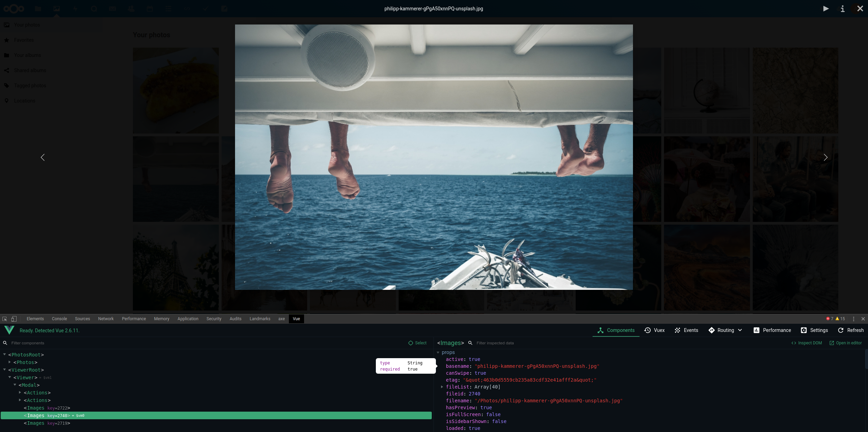This screenshot has height=432, width=868.
Task: Click the Inspect DOM link
Action: point(807,343)
